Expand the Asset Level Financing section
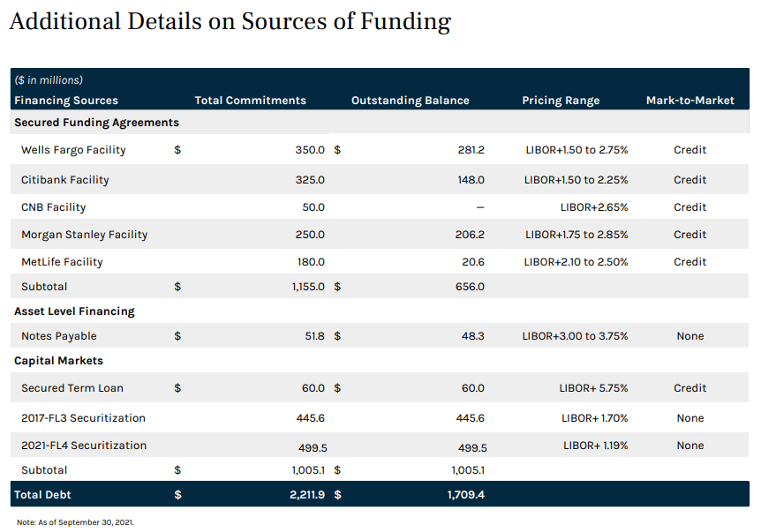Image resolution: width=761 pixels, height=532 pixels. coord(76,311)
